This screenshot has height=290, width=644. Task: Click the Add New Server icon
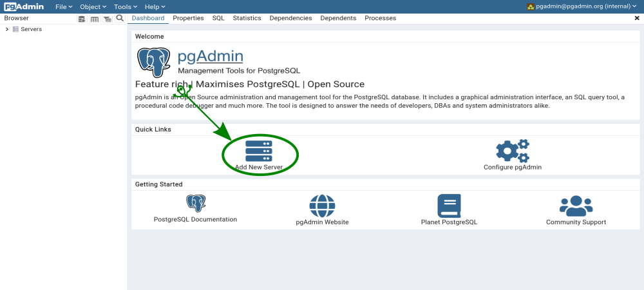[x=259, y=151]
